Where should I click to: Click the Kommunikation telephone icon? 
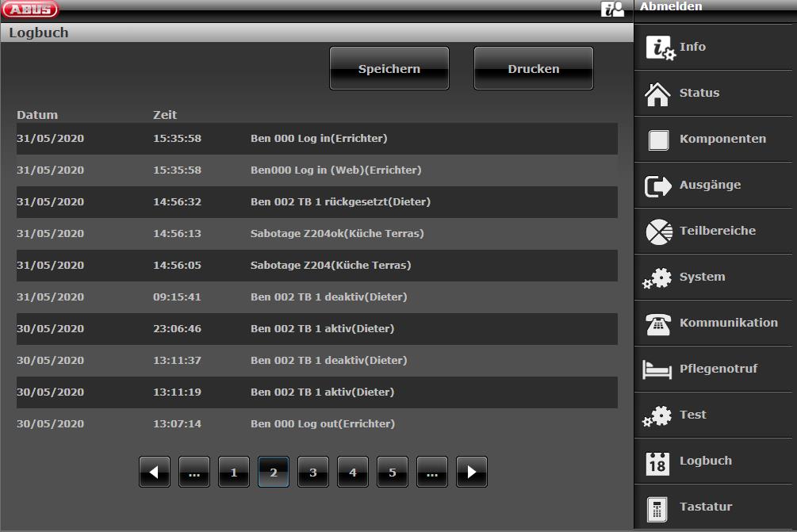[658, 324]
